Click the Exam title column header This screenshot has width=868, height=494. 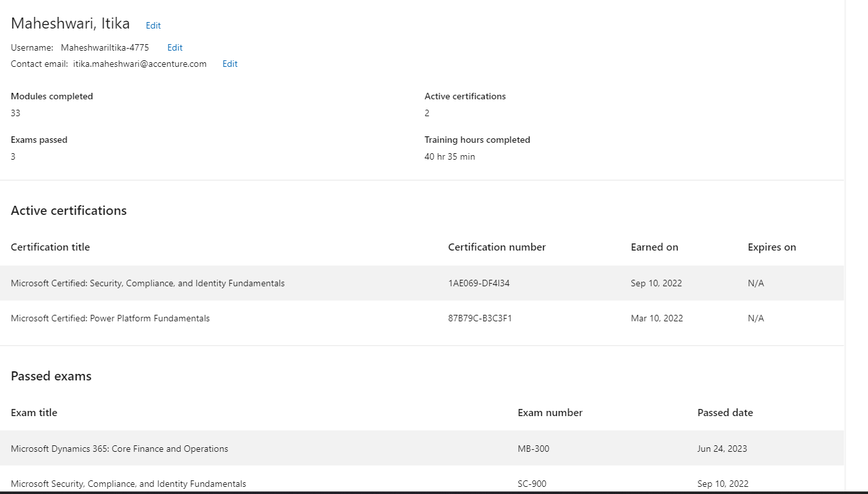click(34, 412)
